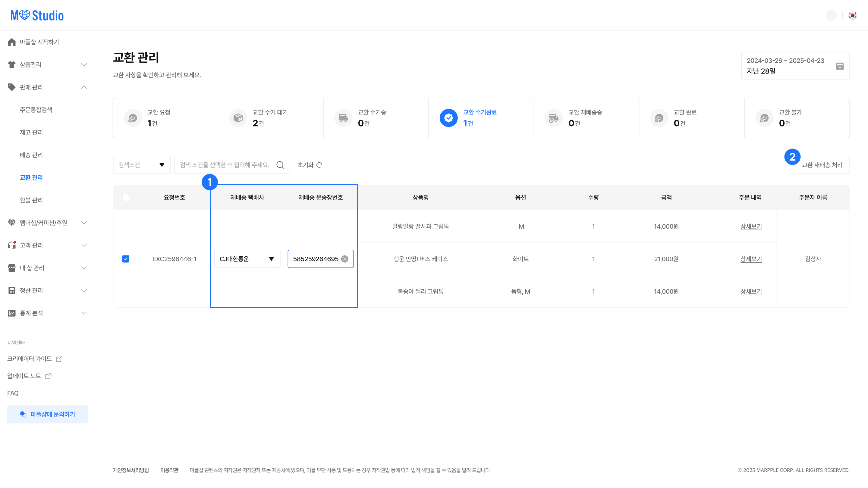The width and height of the screenshot is (868, 488).
Task: Click the 교환 수거 대기 box icon
Action: (x=238, y=118)
